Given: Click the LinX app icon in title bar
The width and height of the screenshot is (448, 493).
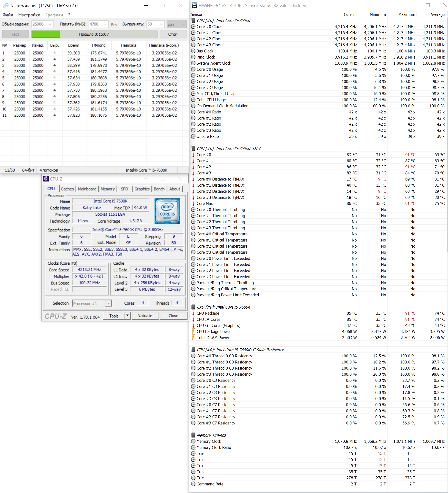Looking at the screenshot, I should click(x=5, y=5).
